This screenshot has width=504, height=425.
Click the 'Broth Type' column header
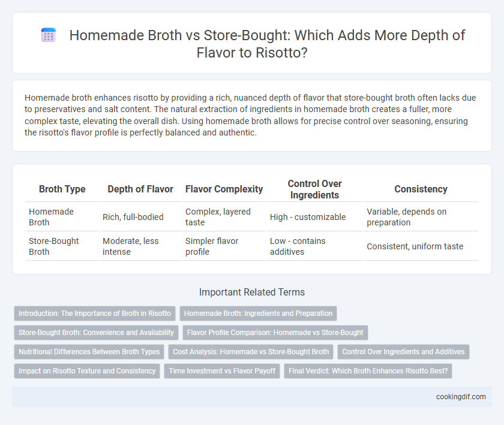tap(62, 189)
